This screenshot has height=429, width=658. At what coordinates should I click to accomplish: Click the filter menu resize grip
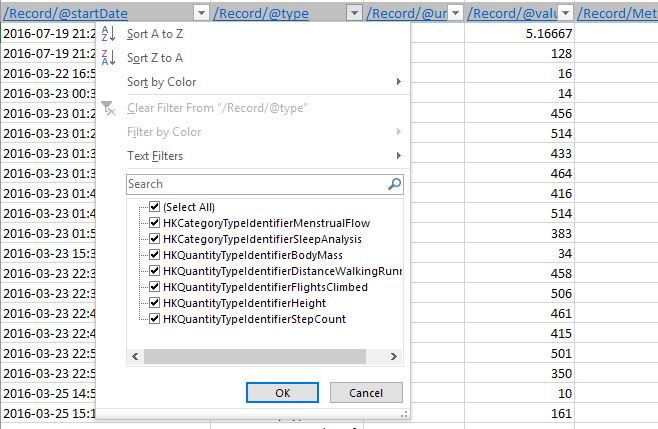[404, 414]
